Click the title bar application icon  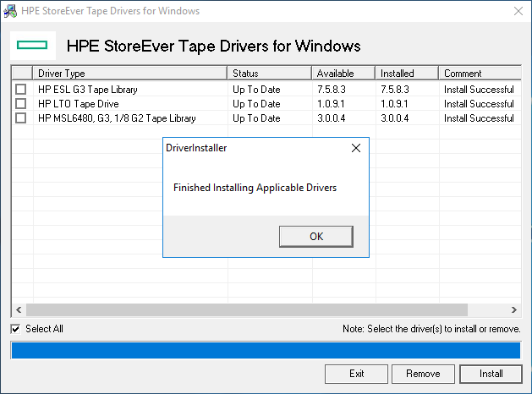point(11,11)
